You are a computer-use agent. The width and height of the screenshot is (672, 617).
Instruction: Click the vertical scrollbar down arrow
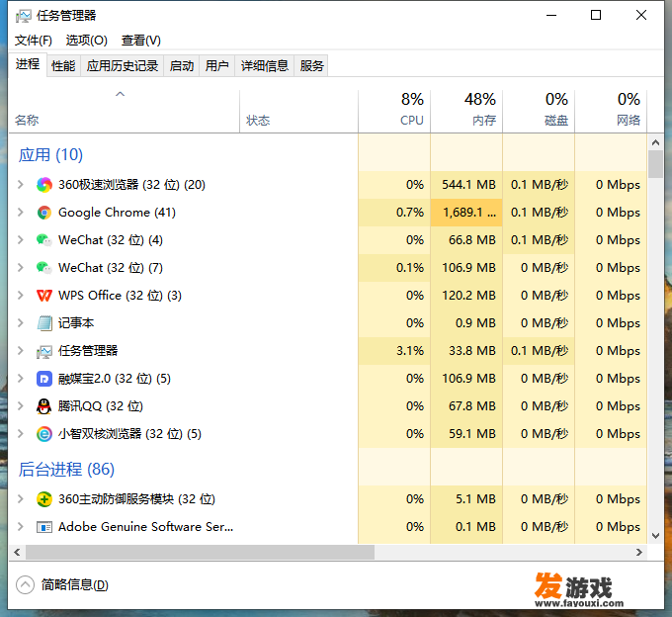tap(655, 536)
